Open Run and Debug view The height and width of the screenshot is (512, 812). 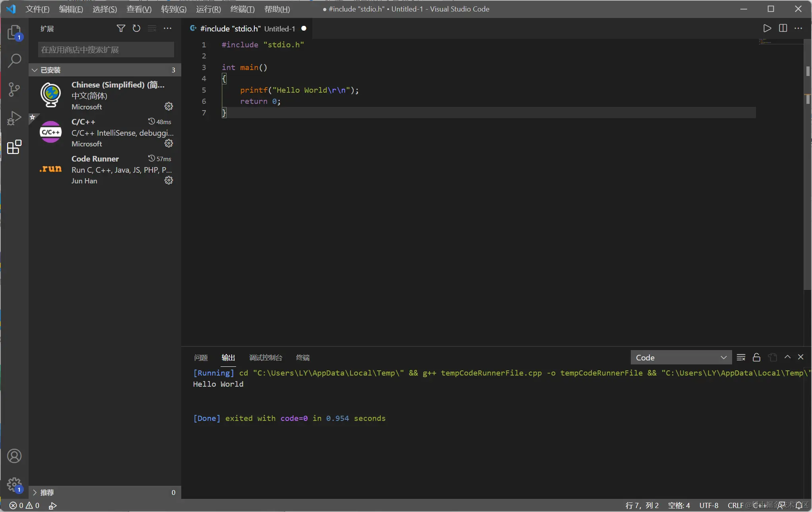click(x=14, y=118)
